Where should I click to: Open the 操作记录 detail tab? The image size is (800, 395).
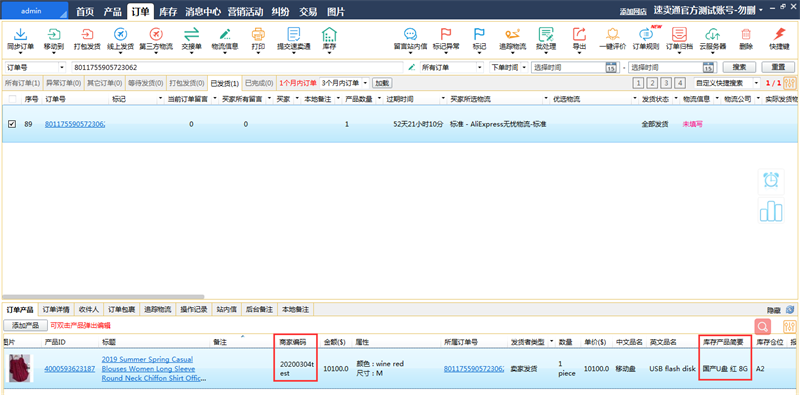(x=194, y=309)
